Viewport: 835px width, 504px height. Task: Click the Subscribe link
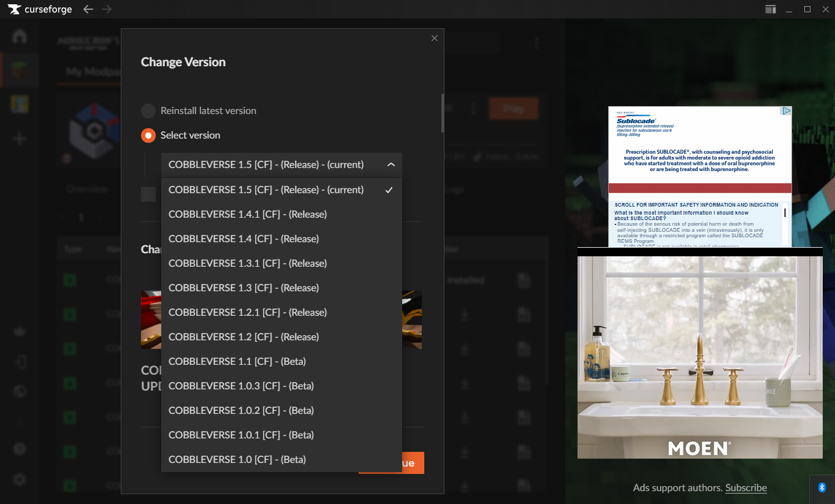click(745, 488)
